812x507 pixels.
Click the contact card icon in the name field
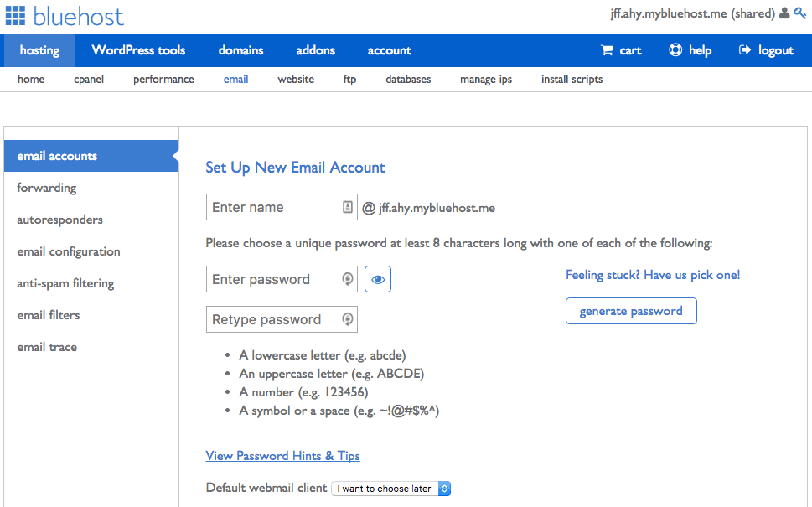(348, 207)
